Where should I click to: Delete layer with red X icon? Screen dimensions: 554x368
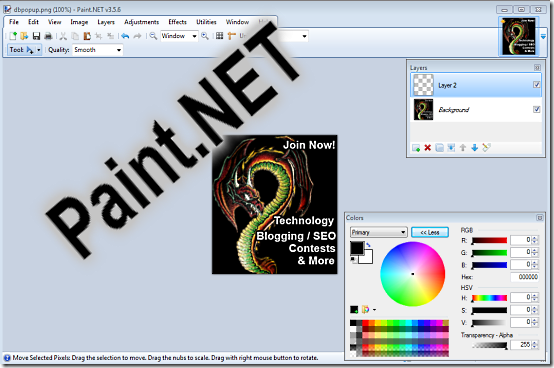pyautogui.click(x=428, y=148)
